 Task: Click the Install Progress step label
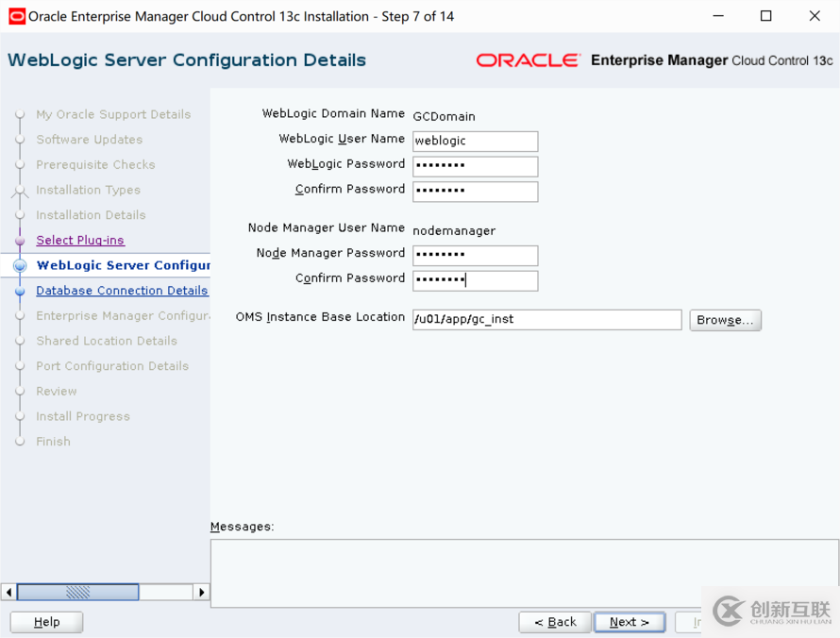pyautogui.click(x=83, y=417)
